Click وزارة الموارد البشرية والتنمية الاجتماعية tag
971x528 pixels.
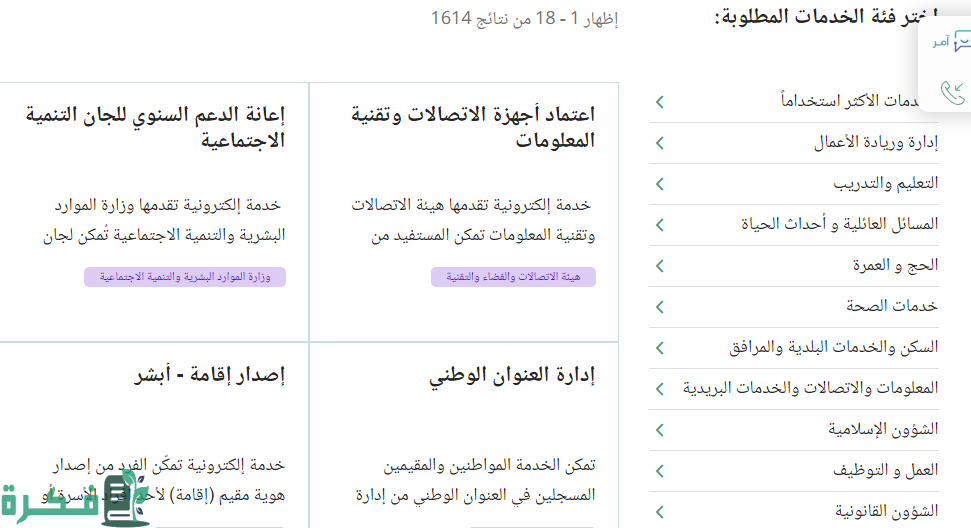coord(185,277)
